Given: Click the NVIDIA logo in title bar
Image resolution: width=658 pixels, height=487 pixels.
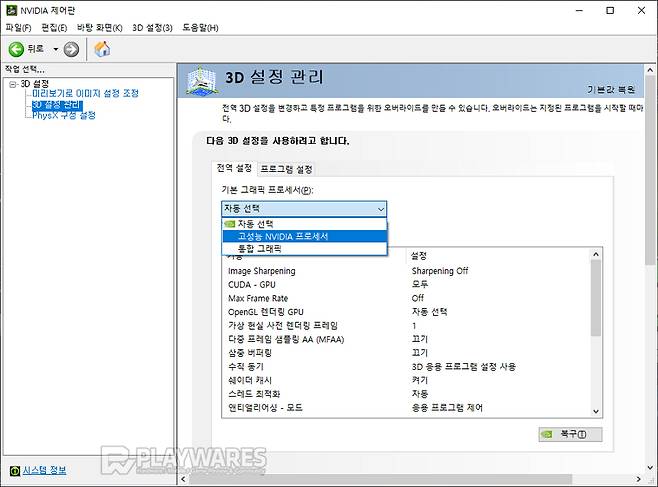Looking at the screenshot, I should (11, 10).
